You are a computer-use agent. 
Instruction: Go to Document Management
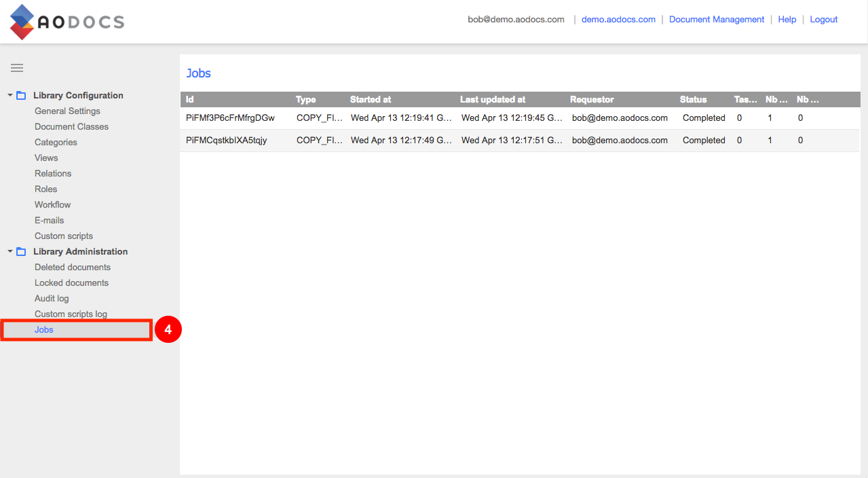[717, 20]
